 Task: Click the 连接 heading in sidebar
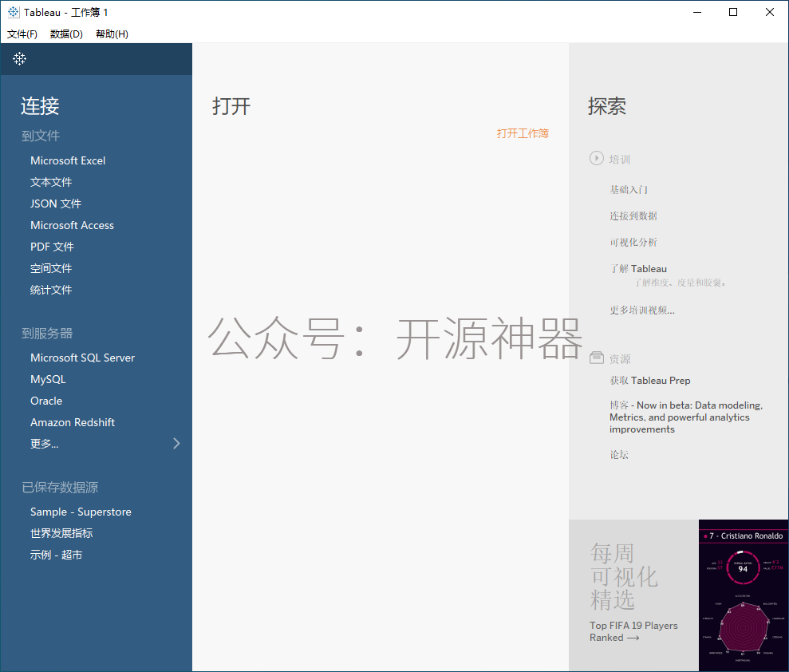tap(40, 105)
